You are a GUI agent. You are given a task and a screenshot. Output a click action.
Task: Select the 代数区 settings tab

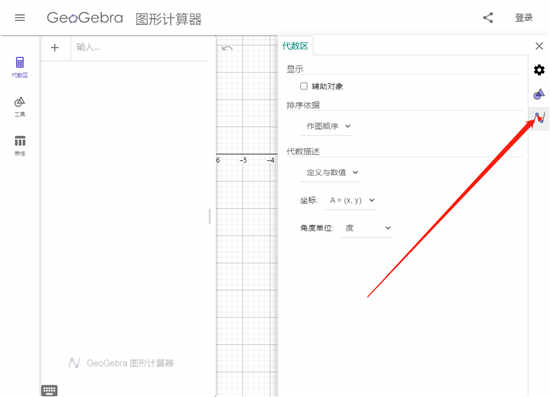(295, 46)
